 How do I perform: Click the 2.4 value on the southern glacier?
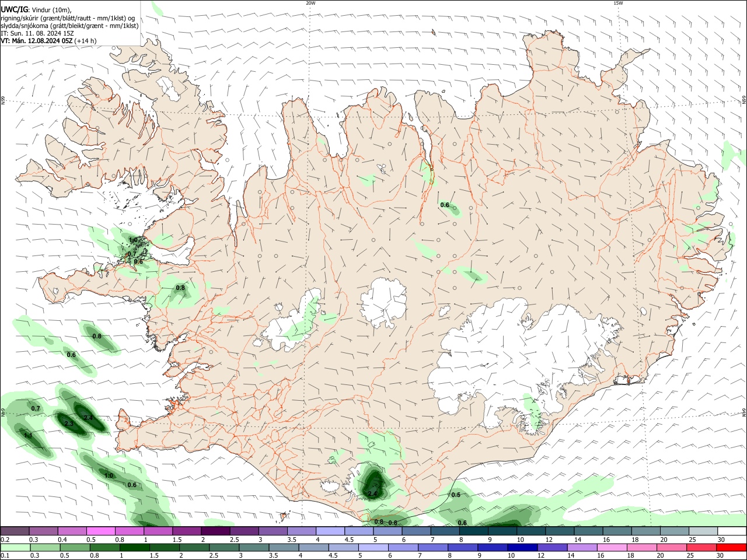coord(373,494)
